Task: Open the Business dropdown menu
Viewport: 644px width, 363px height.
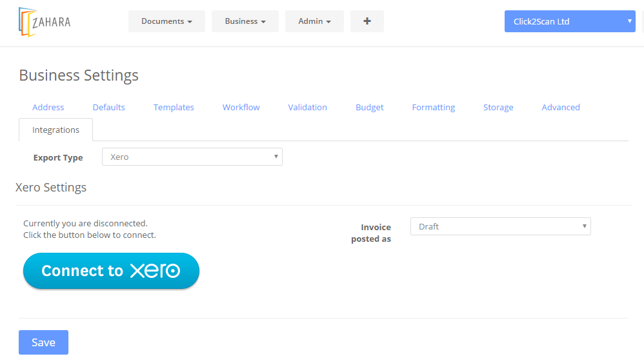Action: click(245, 21)
